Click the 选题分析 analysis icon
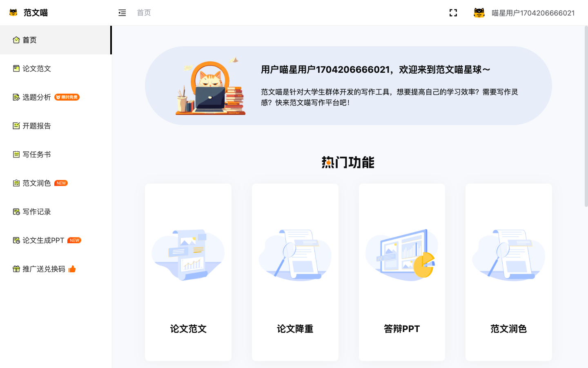 coord(16,97)
